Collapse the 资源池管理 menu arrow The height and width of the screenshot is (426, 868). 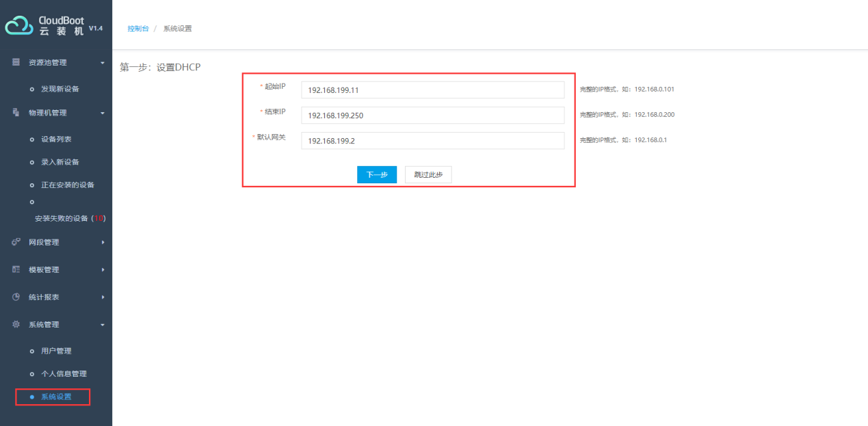[x=103, y=63]
